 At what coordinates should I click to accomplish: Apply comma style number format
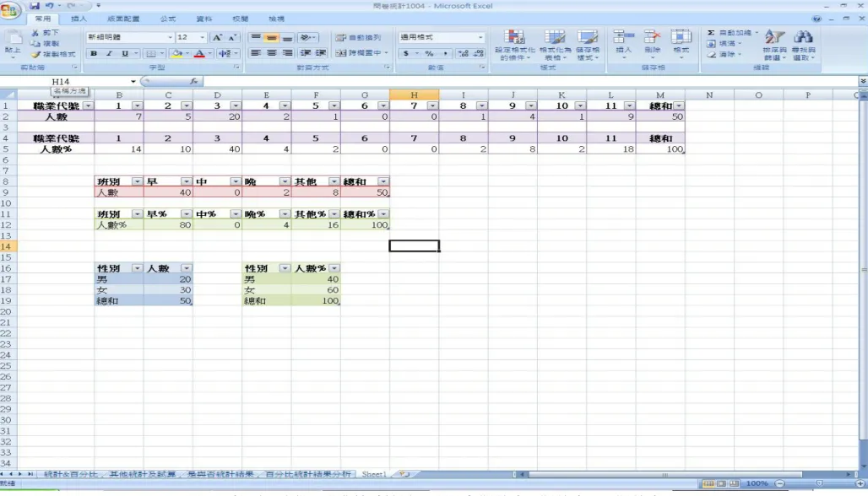click(x=444, y=53)
